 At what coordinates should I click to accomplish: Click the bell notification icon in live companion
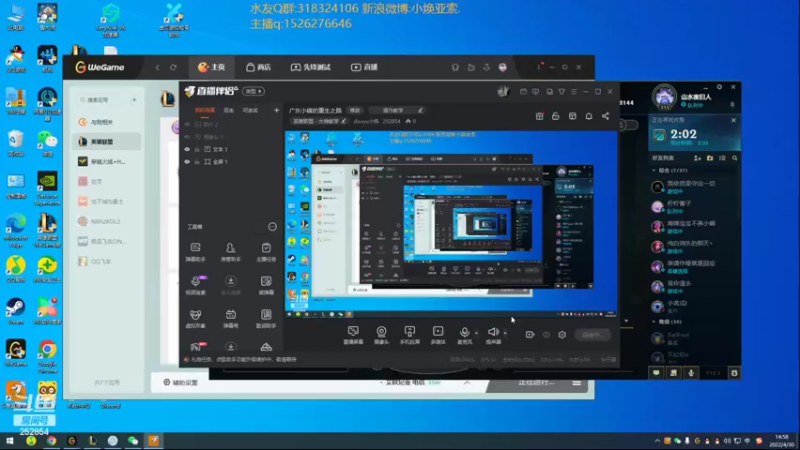tap(589, 116)
